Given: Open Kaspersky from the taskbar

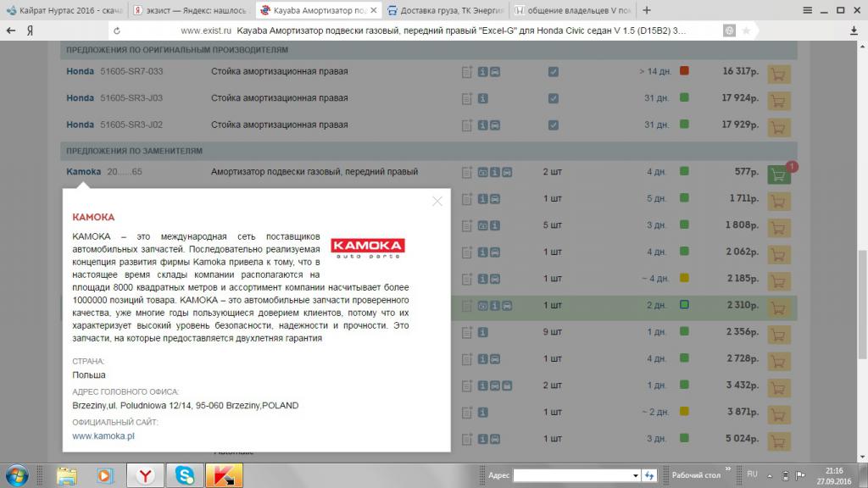Looking at the screenshot, I should pyautogui.click(x=224, y=476).
